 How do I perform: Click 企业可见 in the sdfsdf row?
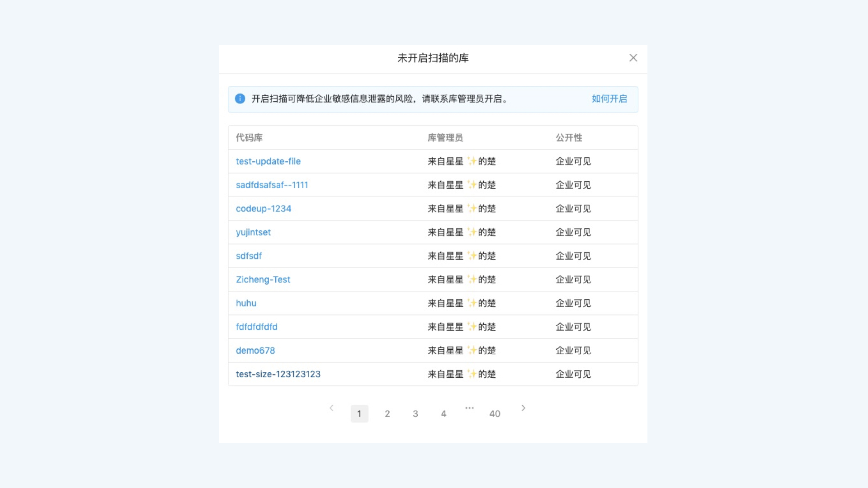tap(573, 256)
